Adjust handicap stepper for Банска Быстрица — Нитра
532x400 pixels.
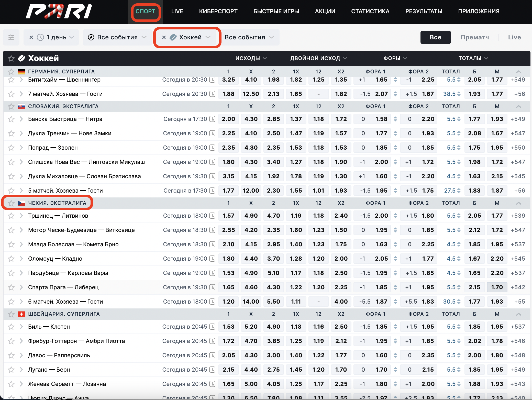395,119
